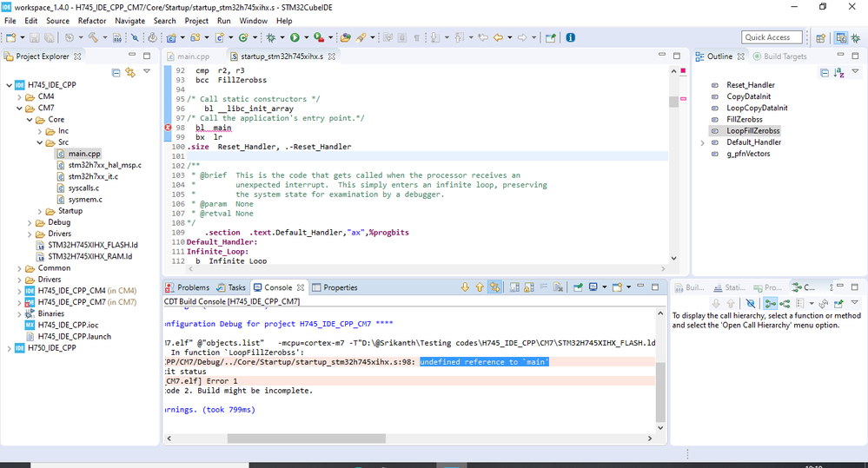This screenshot has width=868, height=468.
Task: Click the Save icon in toolbar
Action: [35, 37]
